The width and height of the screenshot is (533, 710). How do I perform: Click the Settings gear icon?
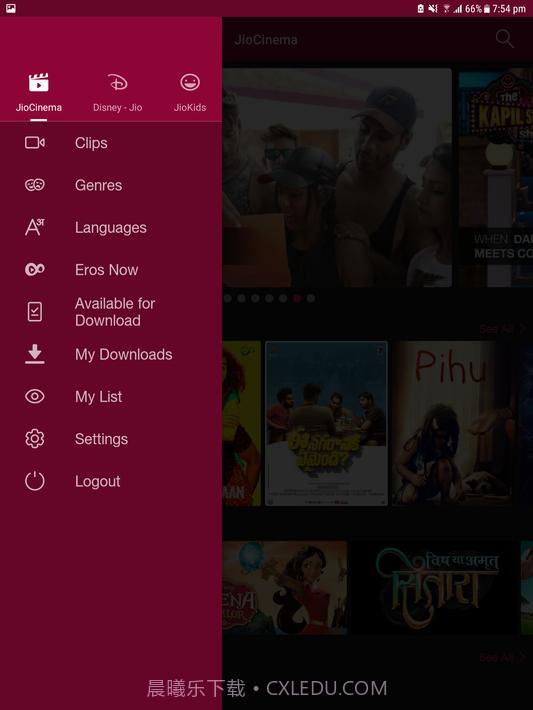(35, 438)
